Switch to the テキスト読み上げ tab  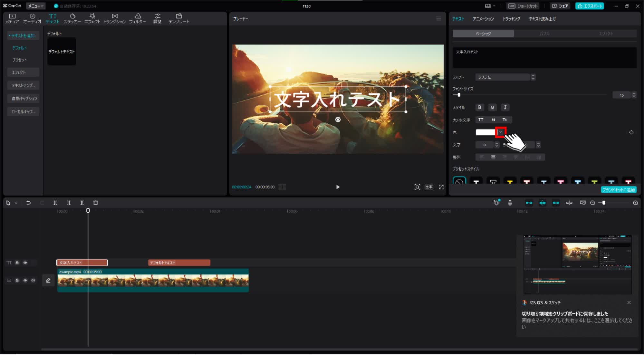[x=542, y=19]
